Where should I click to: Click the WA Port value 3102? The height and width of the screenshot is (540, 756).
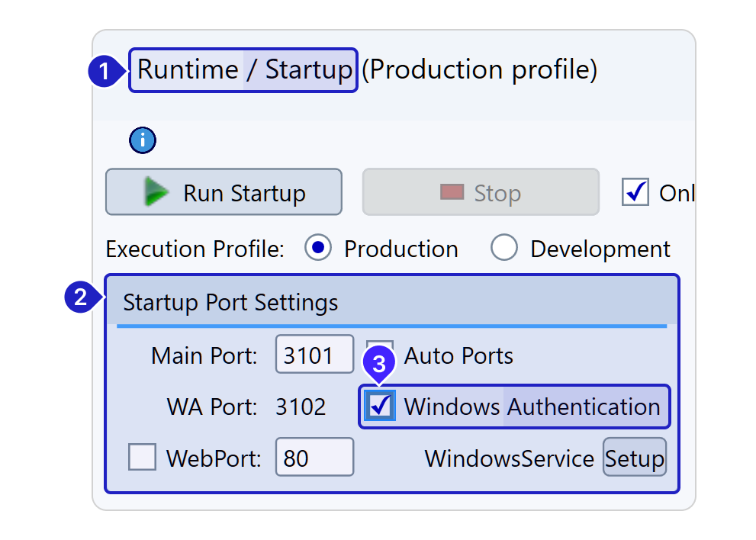[301, 407]
